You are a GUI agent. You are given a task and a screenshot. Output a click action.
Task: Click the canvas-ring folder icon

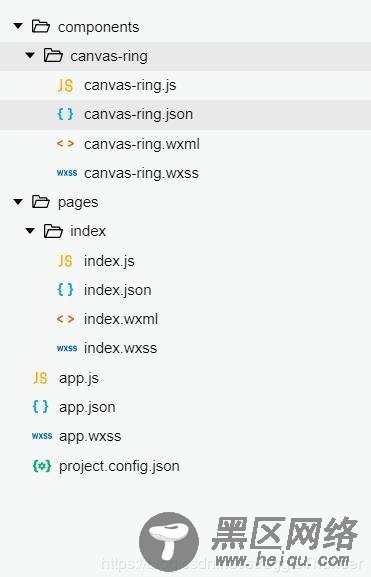[53, 56]
